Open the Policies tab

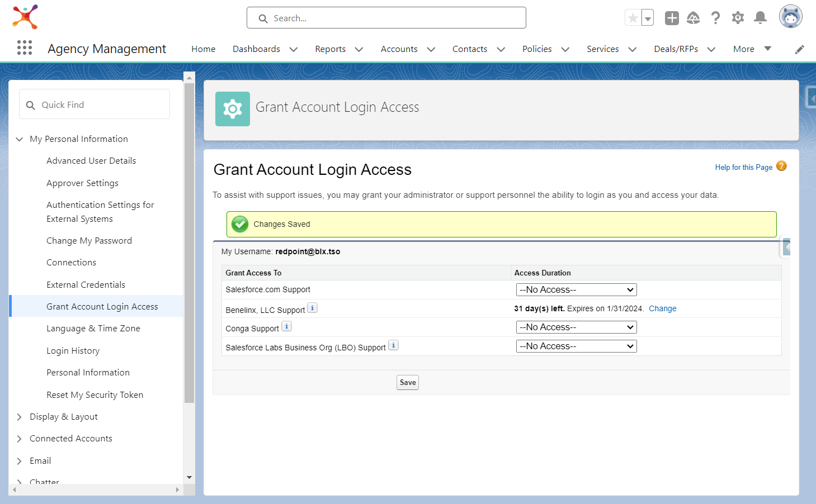(x=537, y=49)
